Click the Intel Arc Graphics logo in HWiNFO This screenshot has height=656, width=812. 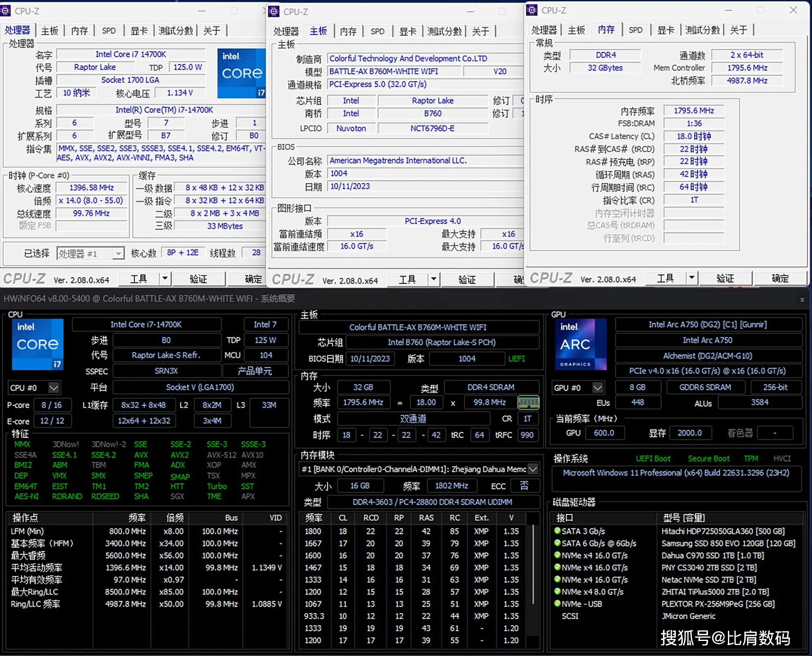581,344
